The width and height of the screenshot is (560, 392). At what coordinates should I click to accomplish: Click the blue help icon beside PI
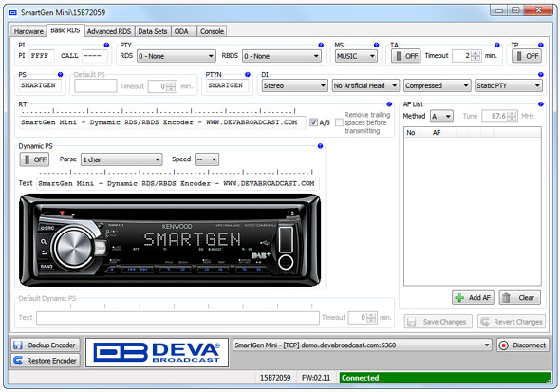coord(106,45)
